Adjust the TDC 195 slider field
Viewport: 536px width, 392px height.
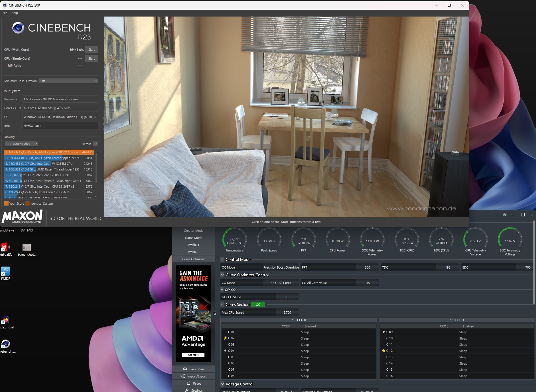click(420, 267)
